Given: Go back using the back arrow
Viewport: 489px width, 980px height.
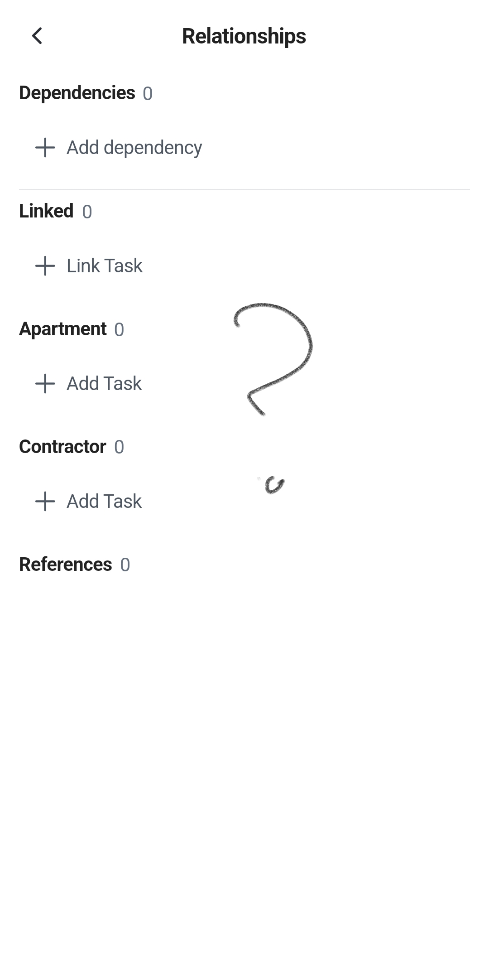Looking at the screenshot, I should (x=37, y=36).
